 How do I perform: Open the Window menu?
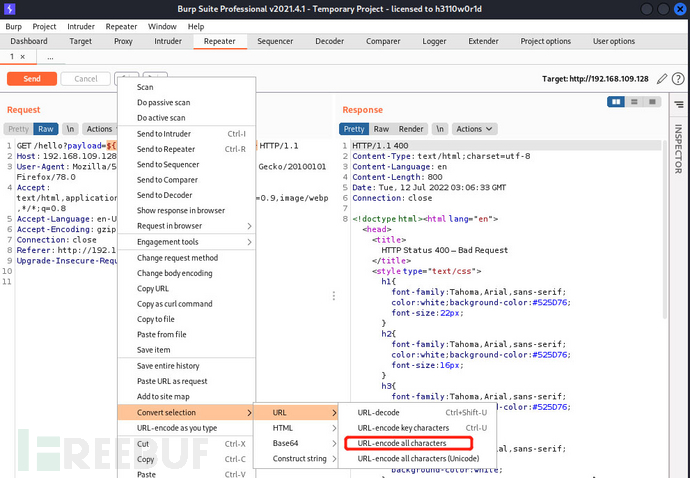coord(162,27)
